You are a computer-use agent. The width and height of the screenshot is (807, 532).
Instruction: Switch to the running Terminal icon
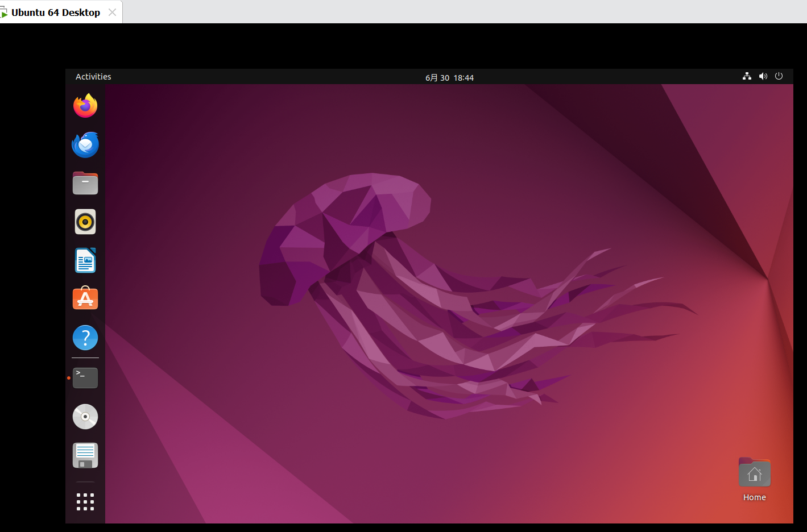85,378
